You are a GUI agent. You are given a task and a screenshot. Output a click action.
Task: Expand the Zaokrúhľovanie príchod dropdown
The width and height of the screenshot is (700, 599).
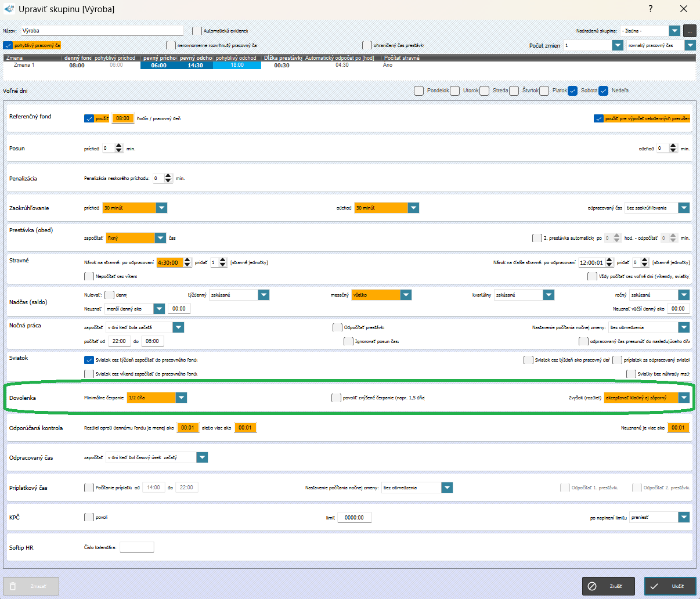162,208
